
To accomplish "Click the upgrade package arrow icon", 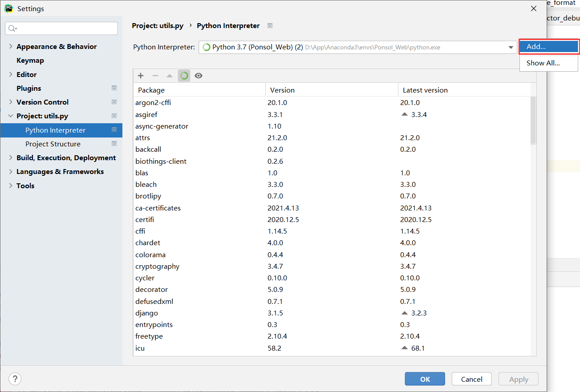I will [170, 76].
